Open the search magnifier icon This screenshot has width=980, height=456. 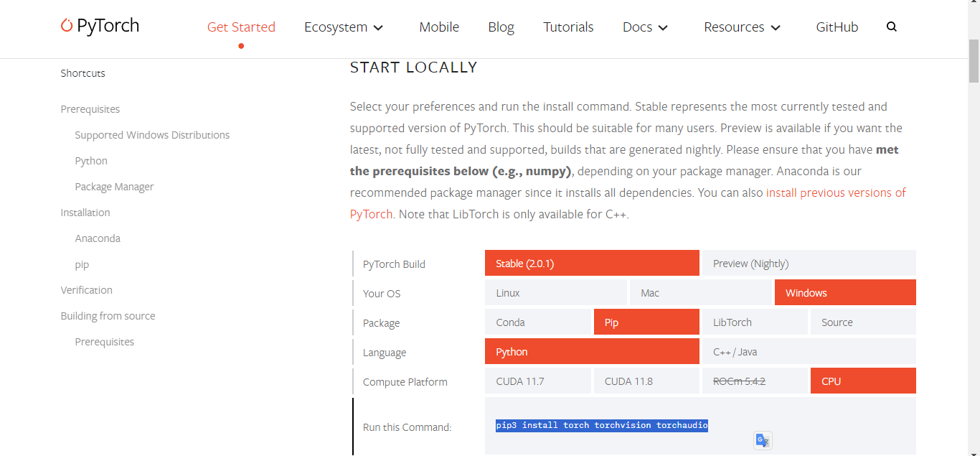point(892,27)
